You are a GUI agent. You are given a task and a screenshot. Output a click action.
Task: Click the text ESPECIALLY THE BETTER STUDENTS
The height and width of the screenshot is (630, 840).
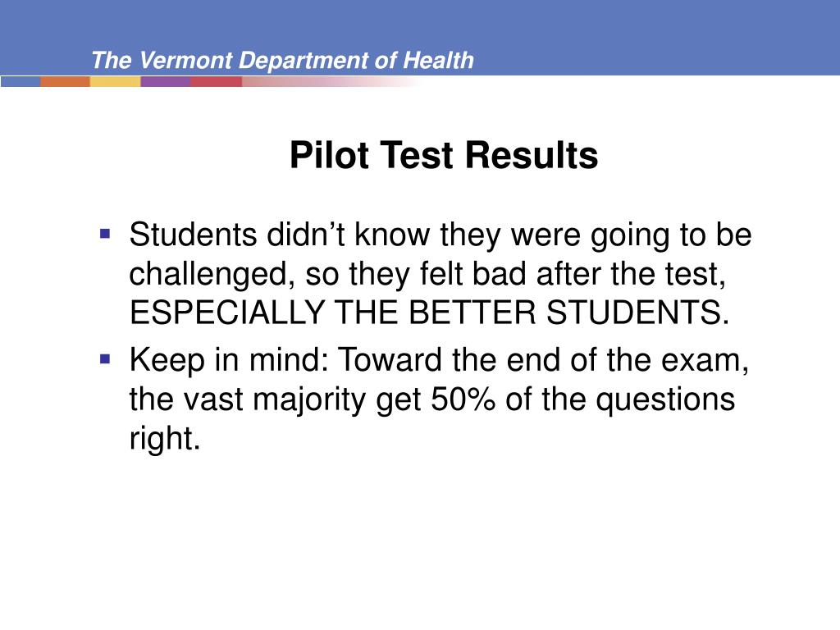[429, 312]
